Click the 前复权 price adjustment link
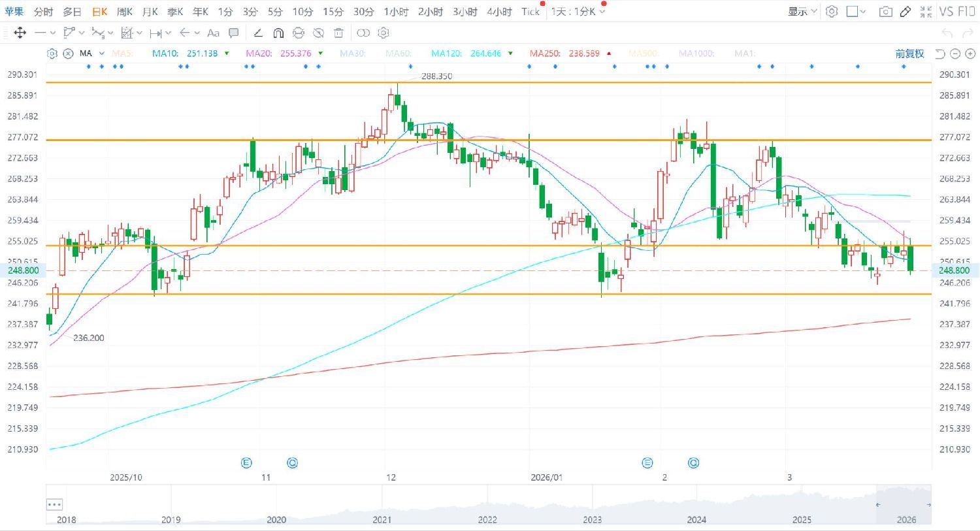 coord(909,54)
